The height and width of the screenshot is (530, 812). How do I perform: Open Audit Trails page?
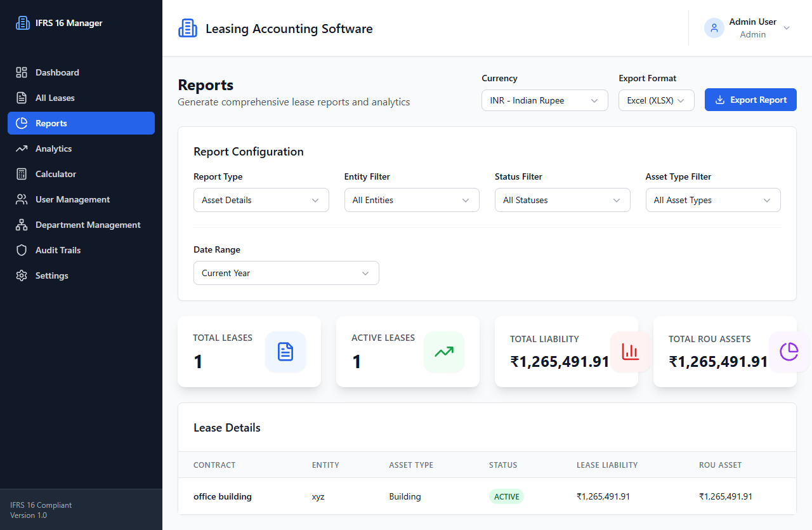pos(81,250)
